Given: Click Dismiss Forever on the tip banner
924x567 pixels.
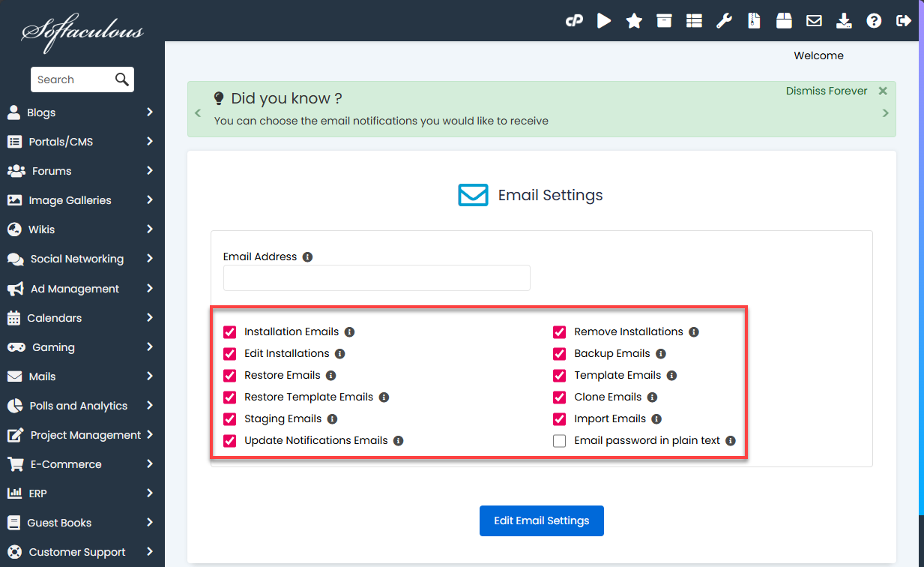Looking at the screenshot, I should (827, 90).
